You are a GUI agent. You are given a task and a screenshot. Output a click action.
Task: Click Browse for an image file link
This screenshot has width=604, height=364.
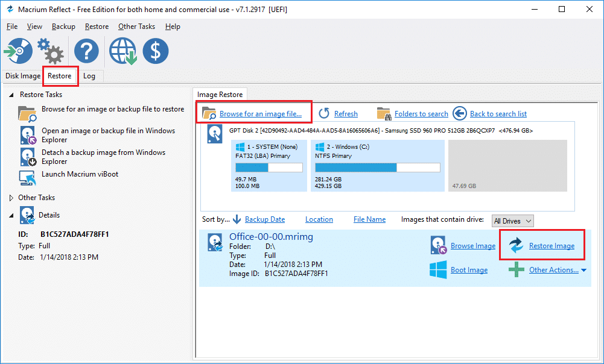[260, 114]
